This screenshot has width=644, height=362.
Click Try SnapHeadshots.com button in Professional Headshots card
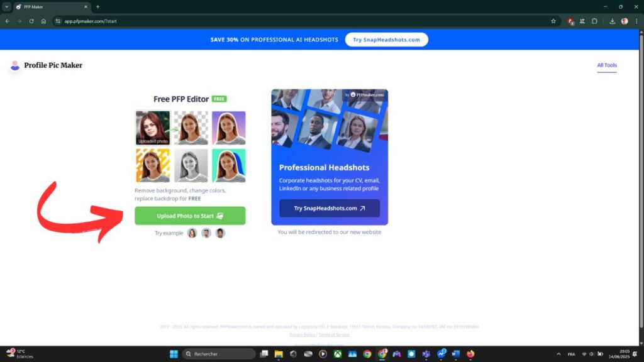(x=330, y=208)
